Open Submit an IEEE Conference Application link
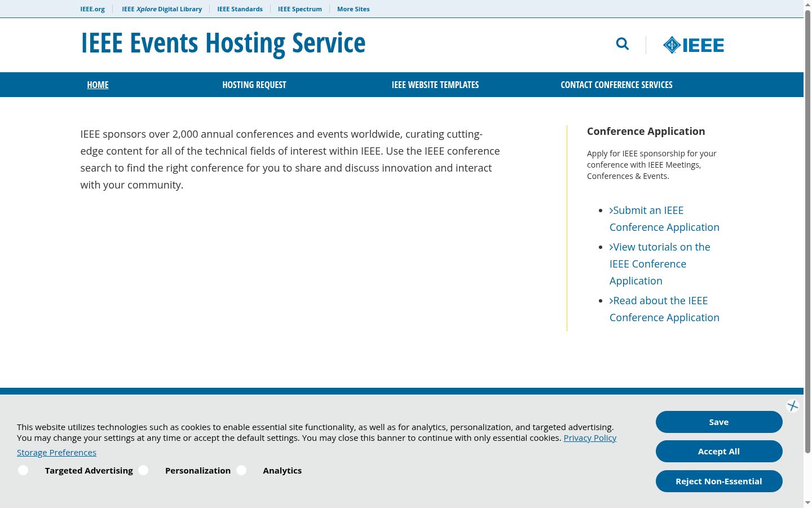 [664, 218]
